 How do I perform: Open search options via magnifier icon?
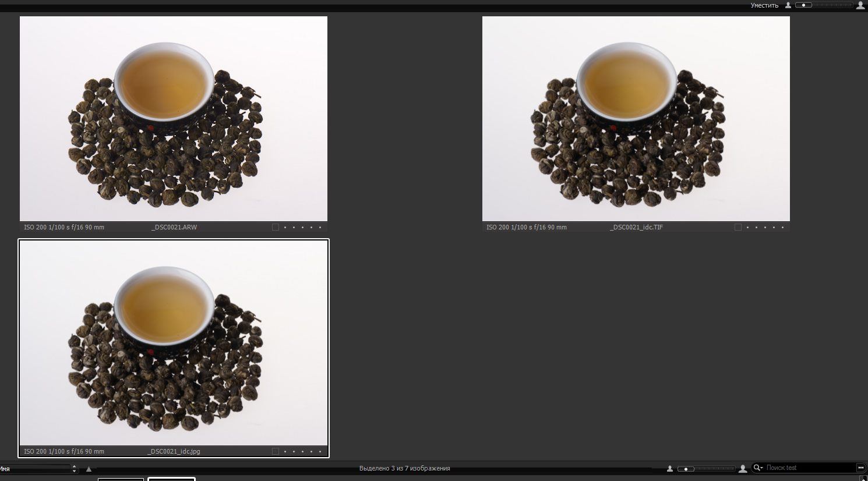(x=758, y=468)
